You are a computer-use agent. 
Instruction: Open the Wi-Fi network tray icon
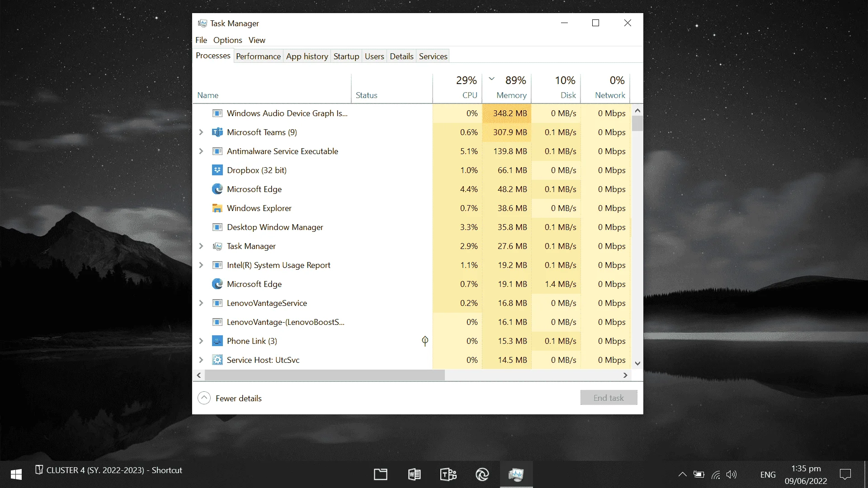(x=716, y=474)
